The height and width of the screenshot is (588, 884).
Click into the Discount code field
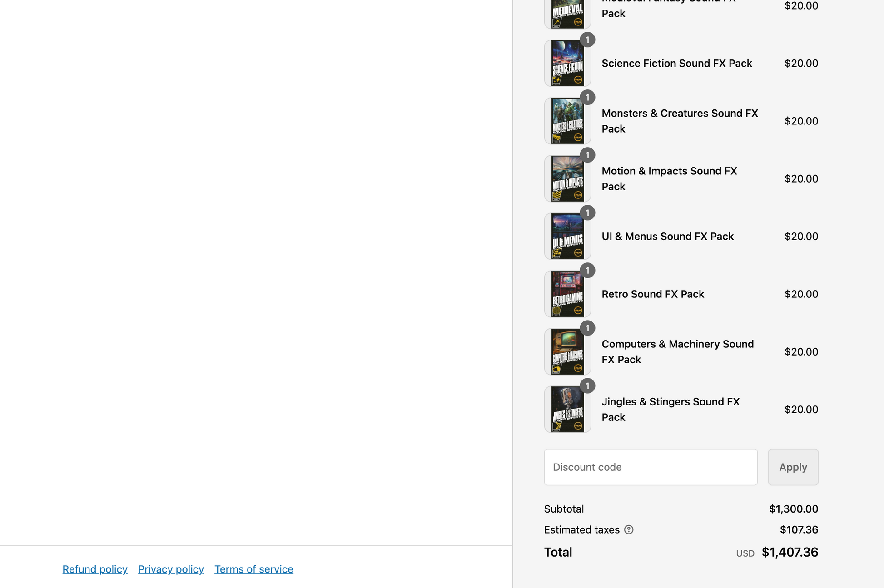(651, 467)
